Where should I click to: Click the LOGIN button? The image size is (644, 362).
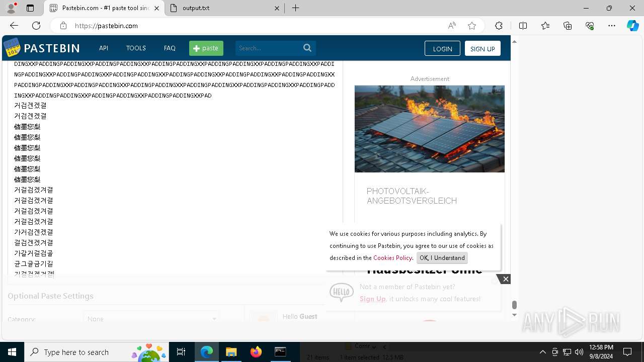tap(442, 48)
